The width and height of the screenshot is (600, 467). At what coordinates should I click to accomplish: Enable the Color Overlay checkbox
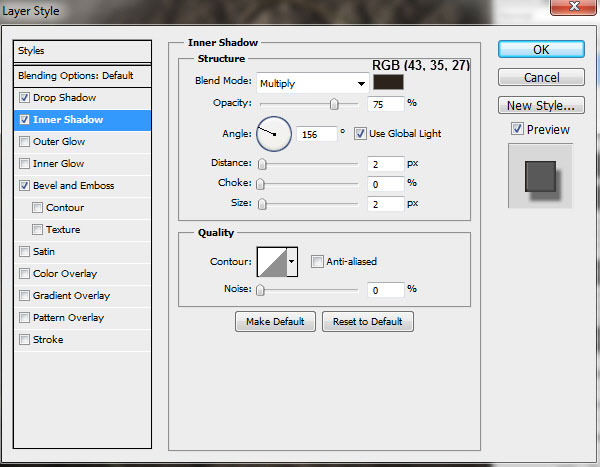pyautogui.click(x=24, y=273)
